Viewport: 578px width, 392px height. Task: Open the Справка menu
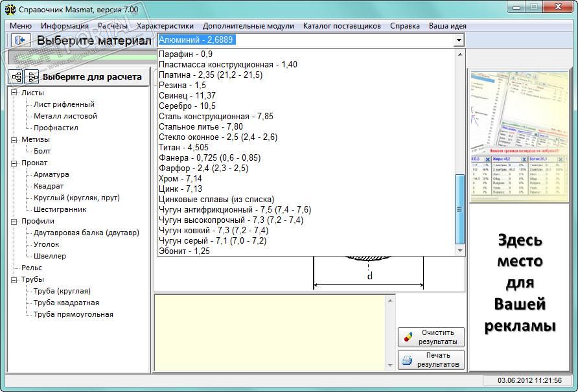point(405,26)
